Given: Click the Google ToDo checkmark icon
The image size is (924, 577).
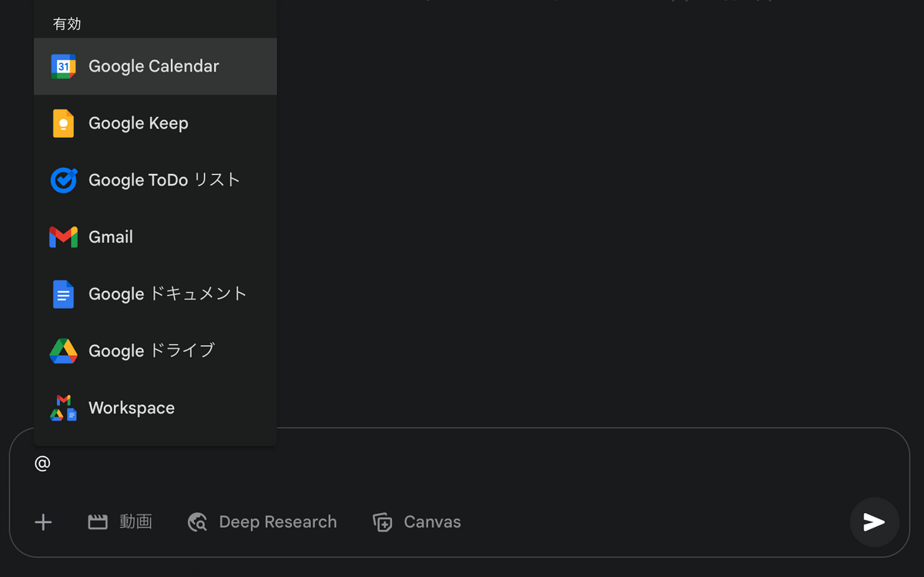Looking at the screenshot, I should point(63,180).
